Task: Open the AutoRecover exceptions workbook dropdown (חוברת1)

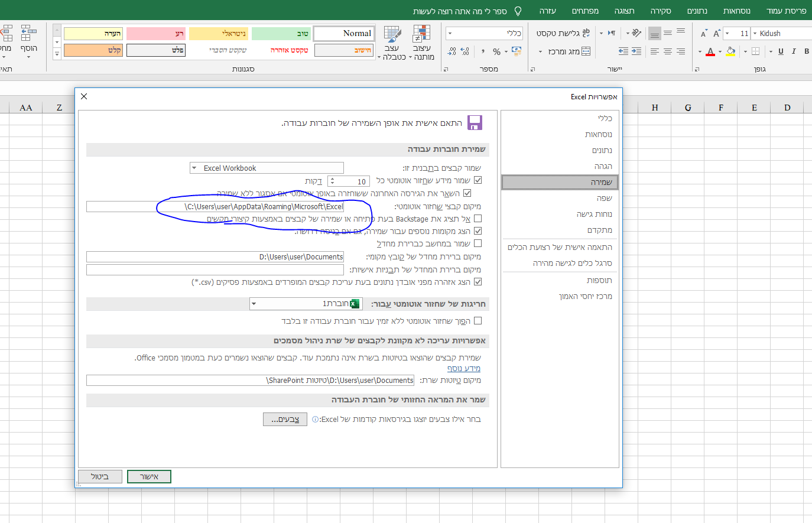Action: pyautogui.click(x=306, y=304)
